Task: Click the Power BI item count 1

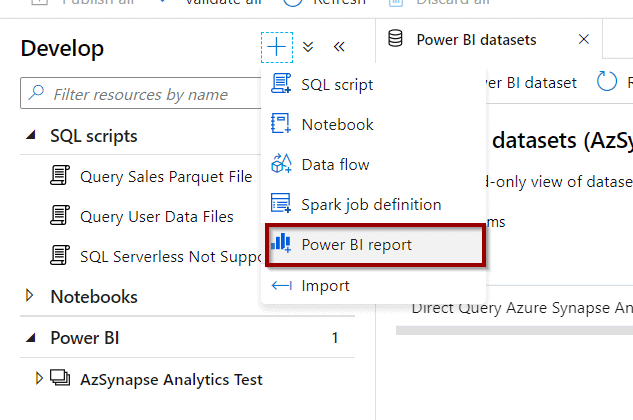Action: pyautogui.click(x=335, y=338)
